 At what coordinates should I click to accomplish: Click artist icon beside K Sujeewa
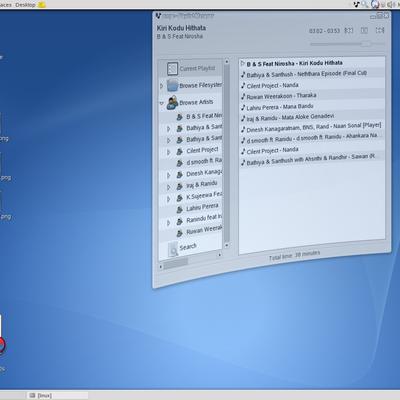(x=180, y=198)
